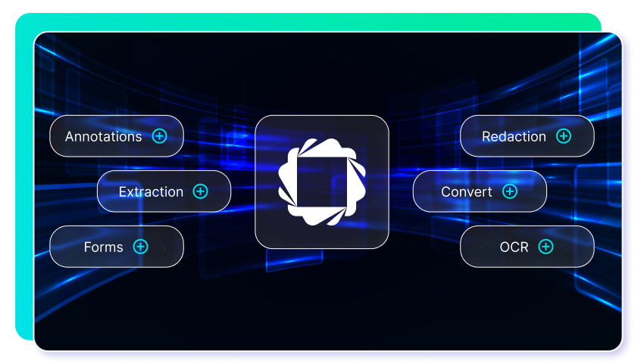Click the plus icon next to Redaction
Viewport: 644px width, 364px height.
coord(564,135)
